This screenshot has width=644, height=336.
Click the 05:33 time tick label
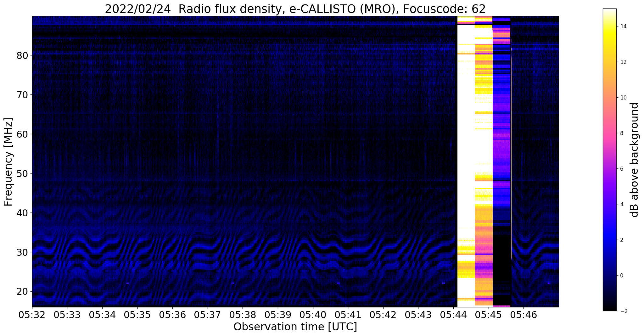[67, 314]
